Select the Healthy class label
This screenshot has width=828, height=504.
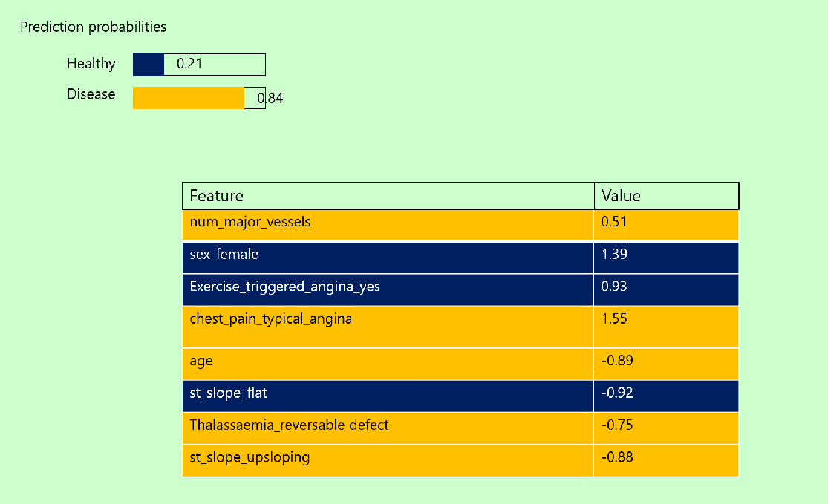pyautogui.click(x=91, y=64)
